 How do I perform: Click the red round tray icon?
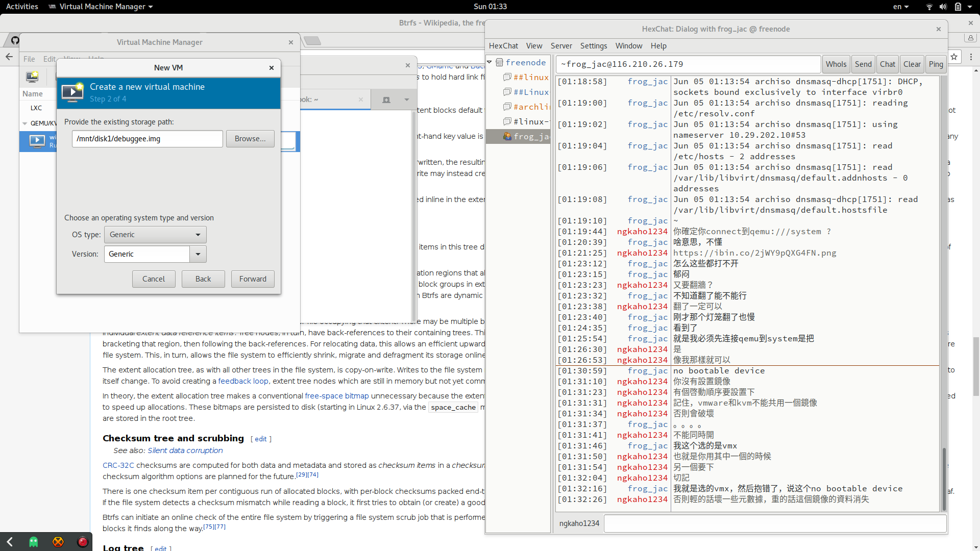[83, 542]
